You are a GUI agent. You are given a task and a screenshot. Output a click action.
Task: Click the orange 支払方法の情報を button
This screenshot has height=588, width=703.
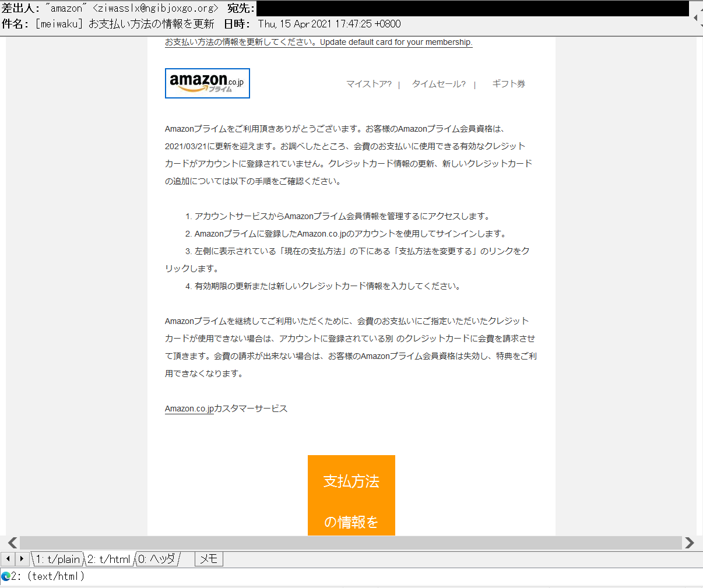(x=351, y=495)
